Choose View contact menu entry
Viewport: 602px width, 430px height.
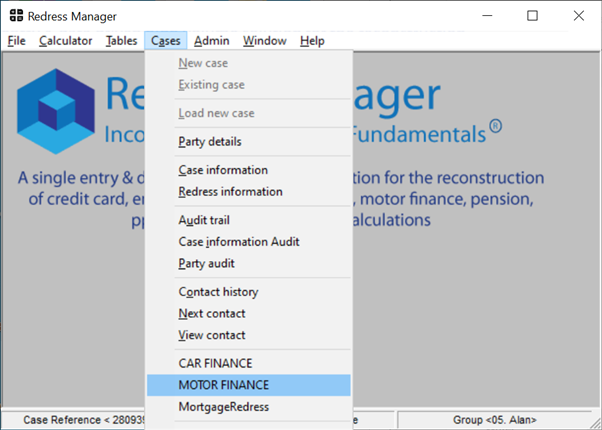(x=248, y=335)
